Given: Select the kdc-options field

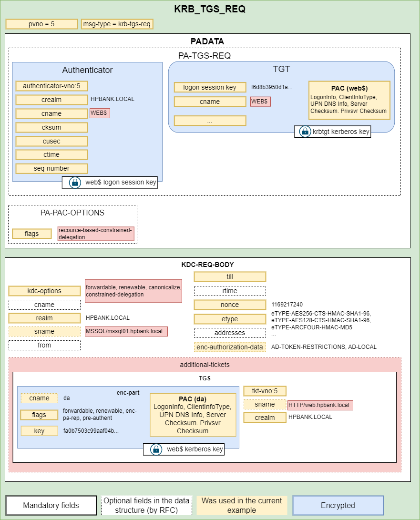Looking at the screenshot, I should 44,291.
